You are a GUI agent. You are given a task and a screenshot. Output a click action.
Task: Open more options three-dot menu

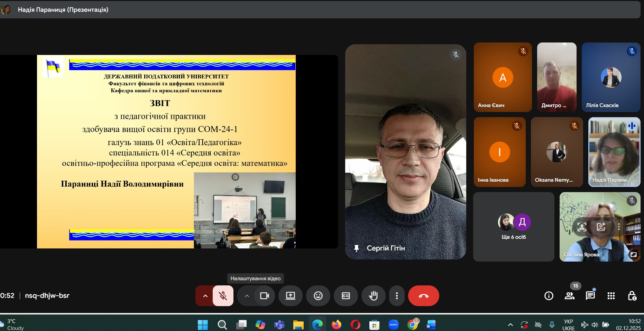[x=397, y=296]
